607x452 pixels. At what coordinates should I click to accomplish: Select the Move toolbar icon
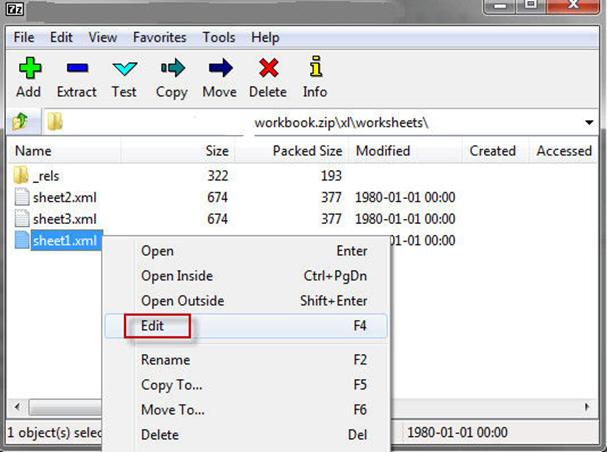tap(220, 69)
